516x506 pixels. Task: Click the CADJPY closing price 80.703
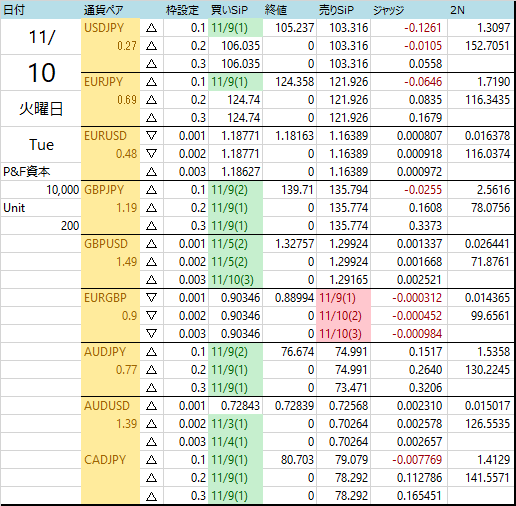(x=290, y=460)
